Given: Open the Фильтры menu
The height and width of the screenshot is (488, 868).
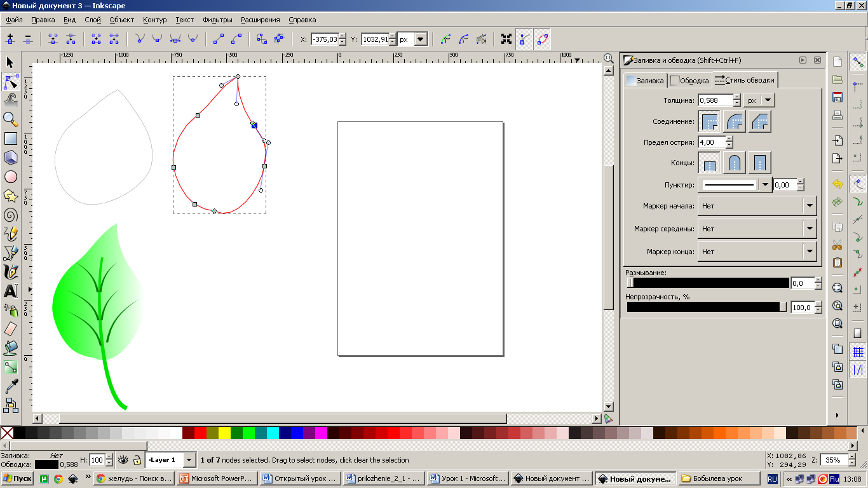Looking at the screenshot, I should pyautogui.click(x=217, y=20).
